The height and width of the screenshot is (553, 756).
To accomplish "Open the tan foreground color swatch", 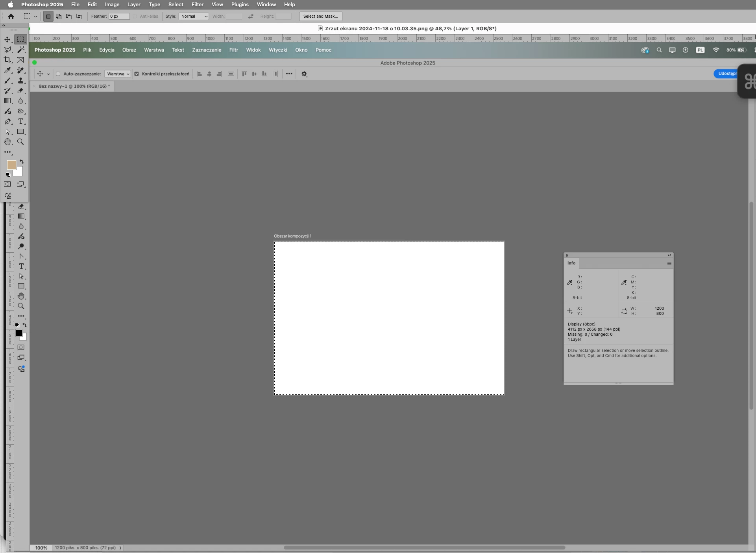I will pyautogui.click(x=11, y=165).
